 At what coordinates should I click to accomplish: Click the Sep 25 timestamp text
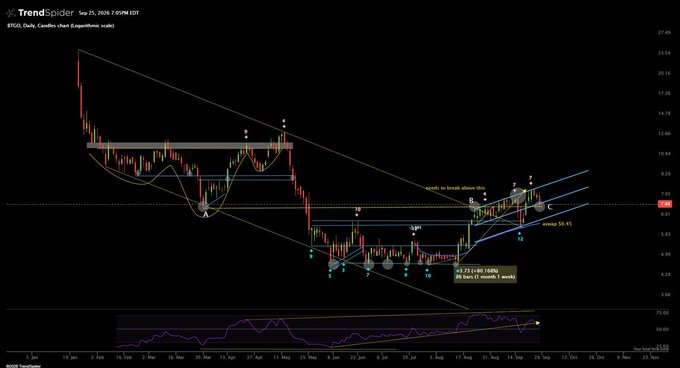109,13
